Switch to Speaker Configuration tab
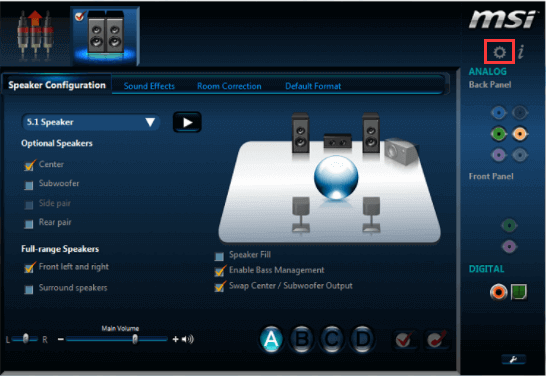Viewport: 546px width, 376px height. (x=57, y=85)
